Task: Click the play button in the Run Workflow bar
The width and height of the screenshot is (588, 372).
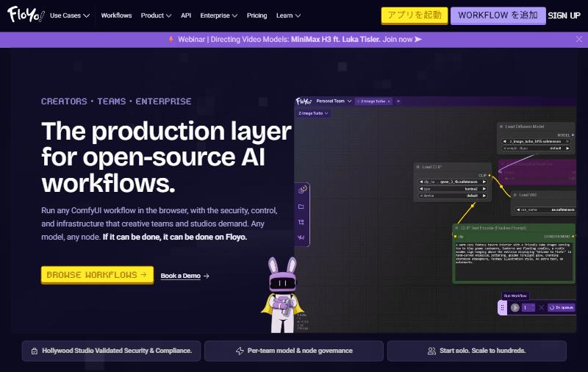Action: click(515, 307)
